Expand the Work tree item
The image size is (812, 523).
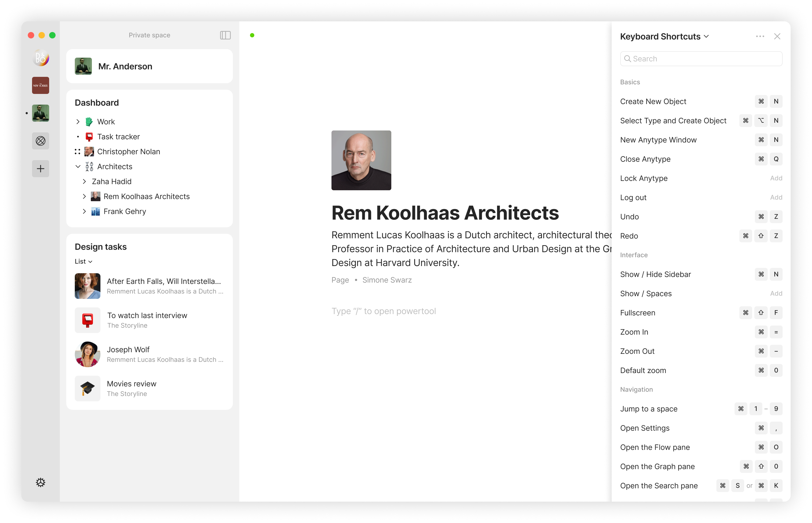(78, 122)
